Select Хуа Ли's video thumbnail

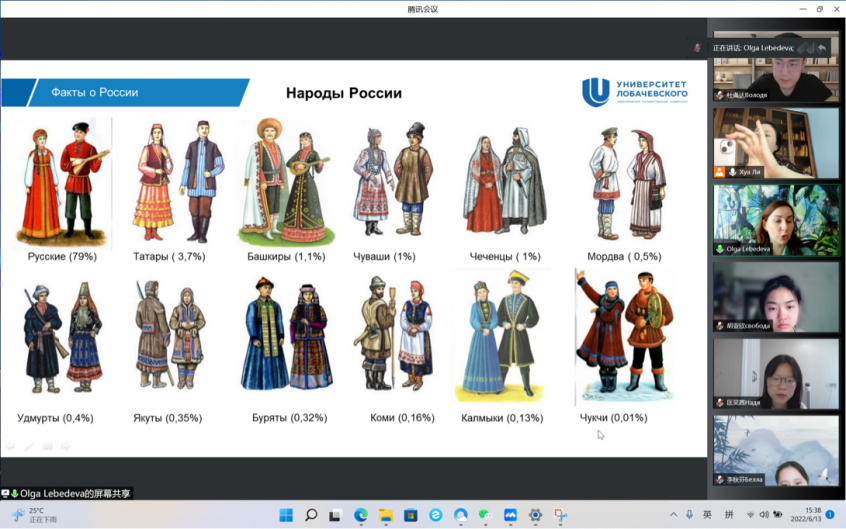click(x=775, y=143)
